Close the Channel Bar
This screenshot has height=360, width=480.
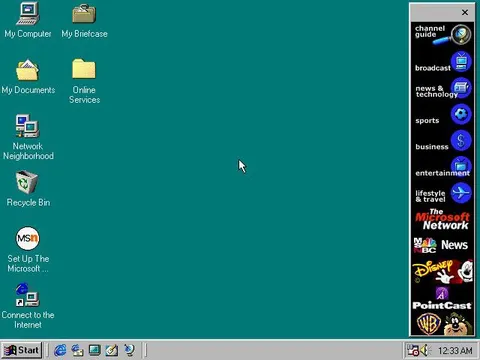pyautogui.click(x=465, y=12)
